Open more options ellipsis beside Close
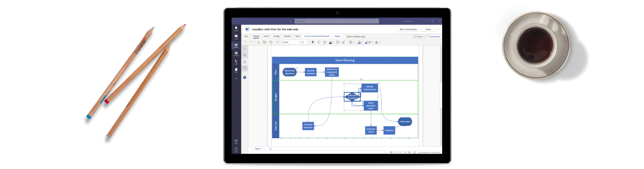This screenshot has height=169, width=644. click(x=439, y=29)
